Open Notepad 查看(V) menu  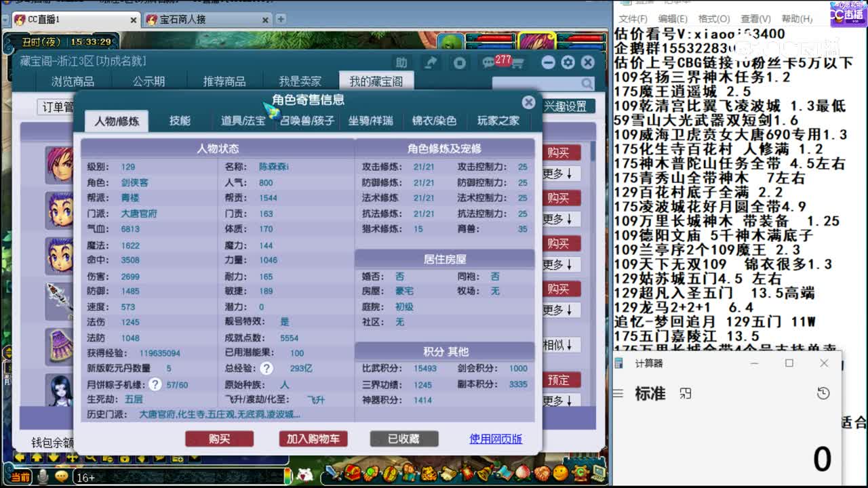coord(755,19)
